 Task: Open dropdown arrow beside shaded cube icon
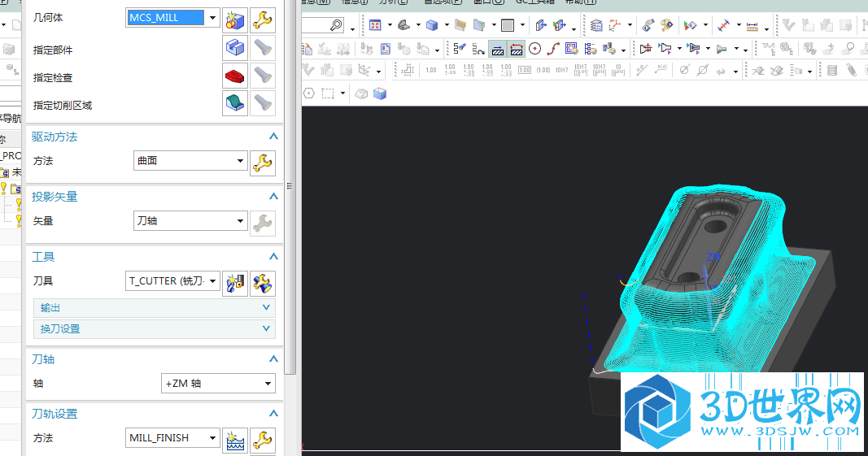pyautogui.click(x=446, y=25)
